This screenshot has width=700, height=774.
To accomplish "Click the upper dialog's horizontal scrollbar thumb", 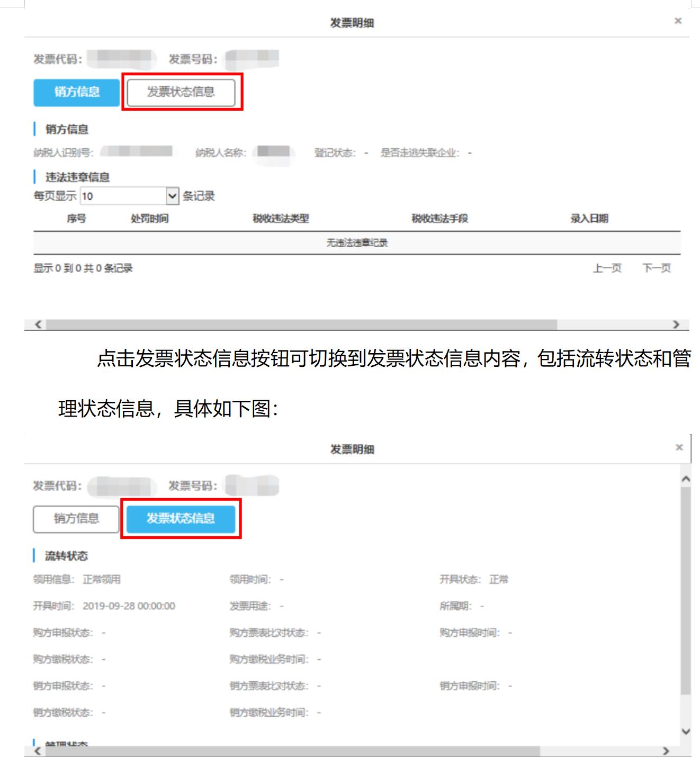I will pos(301,325).
